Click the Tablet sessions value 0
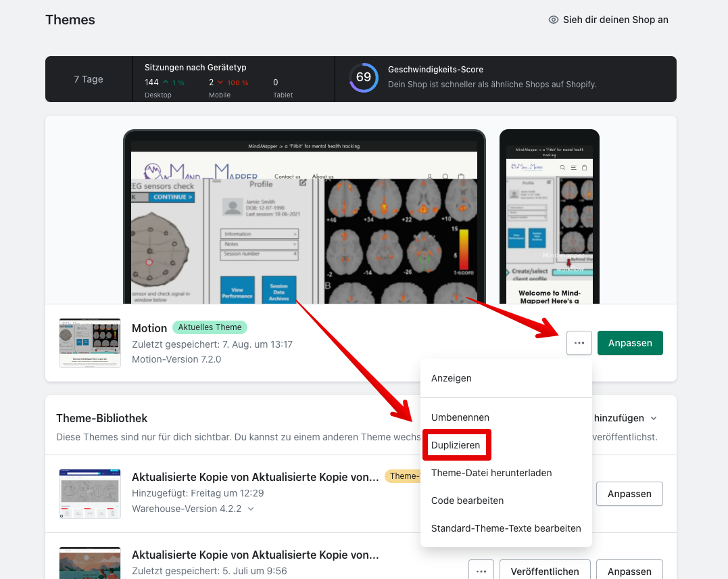728x579 pixels. coord(275,83)
